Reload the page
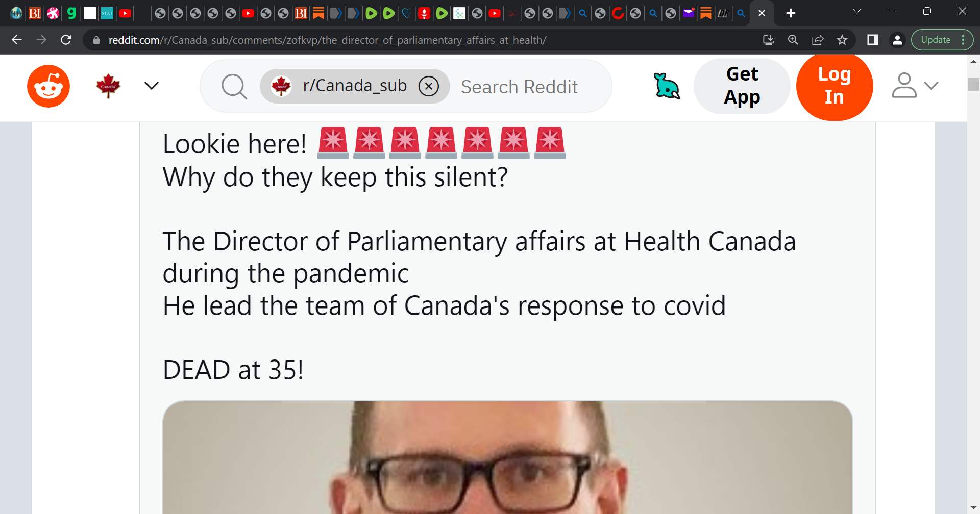Screen dimensions: 980x514 pyautogui.click(x=66, y=40)
